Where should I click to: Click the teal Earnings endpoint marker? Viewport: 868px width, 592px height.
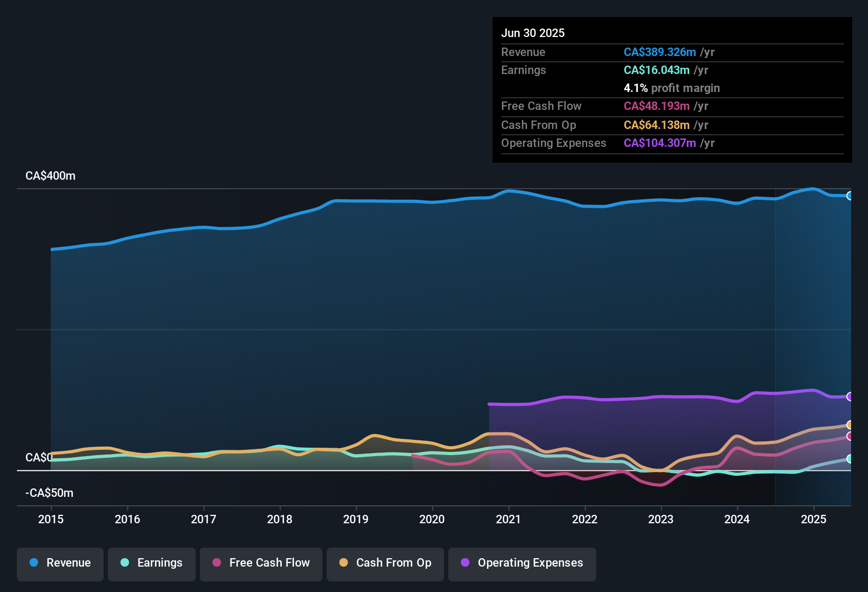point(850,459)
